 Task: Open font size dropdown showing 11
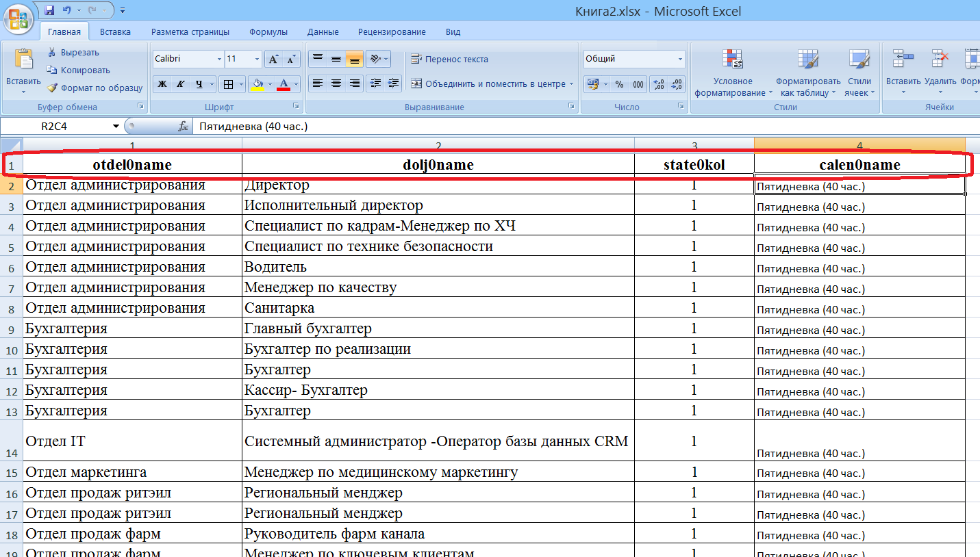(257, 59)
